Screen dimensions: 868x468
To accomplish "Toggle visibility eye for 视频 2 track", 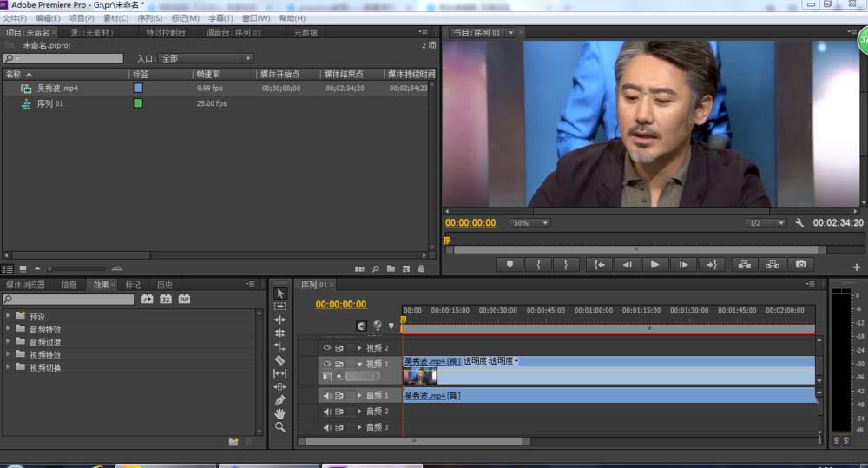I will pos(326,348).
